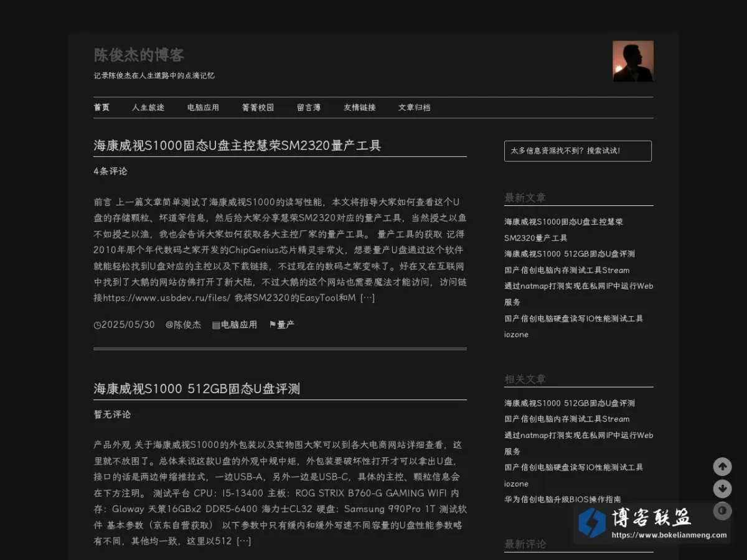Screen dimensions: 747x560
Task: Open the 友情链接 menu item
Action: 360,108
